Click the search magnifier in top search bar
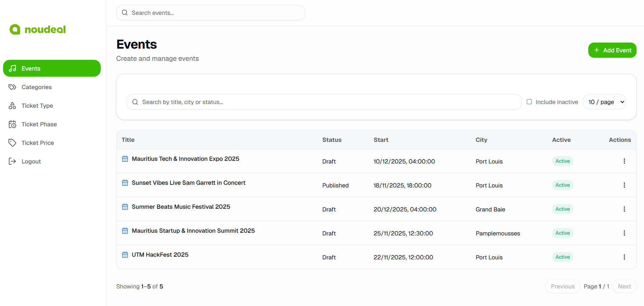Viewport: 644px width, 306px height. click(125, 12)
